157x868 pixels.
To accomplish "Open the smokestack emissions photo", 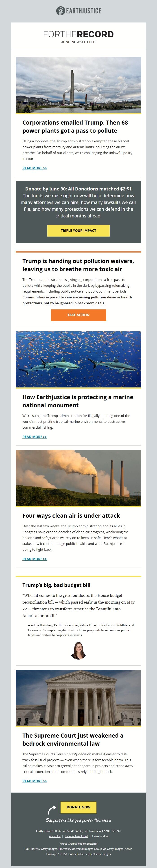I will tap(78, 478).
